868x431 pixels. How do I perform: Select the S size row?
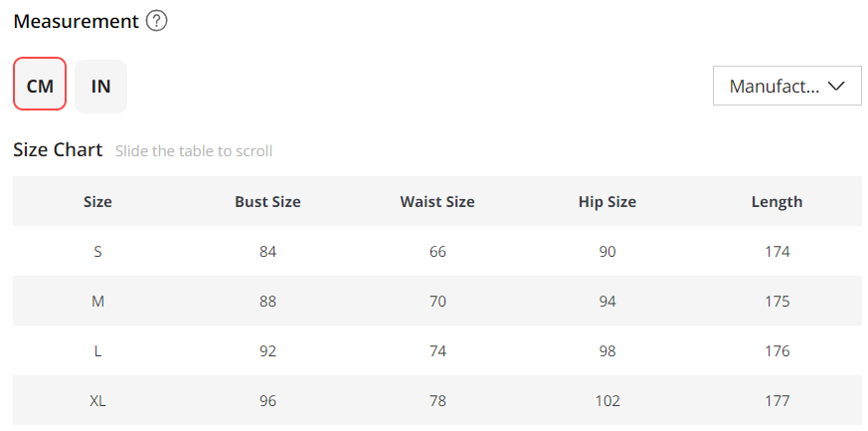pos(97,252)
